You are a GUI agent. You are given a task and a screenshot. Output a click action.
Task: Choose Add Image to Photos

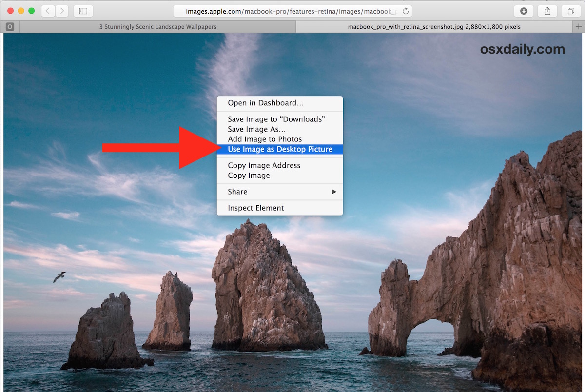264,139
